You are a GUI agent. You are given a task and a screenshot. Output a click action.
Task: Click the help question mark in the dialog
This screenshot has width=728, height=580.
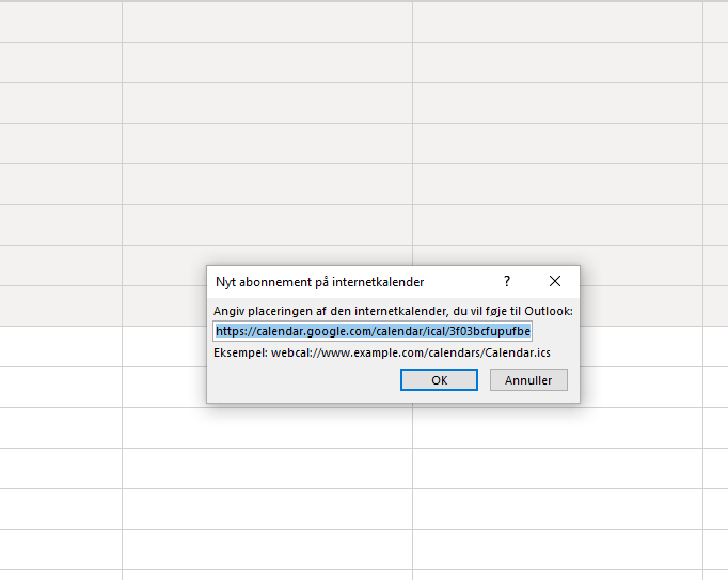tap(507, 281)
